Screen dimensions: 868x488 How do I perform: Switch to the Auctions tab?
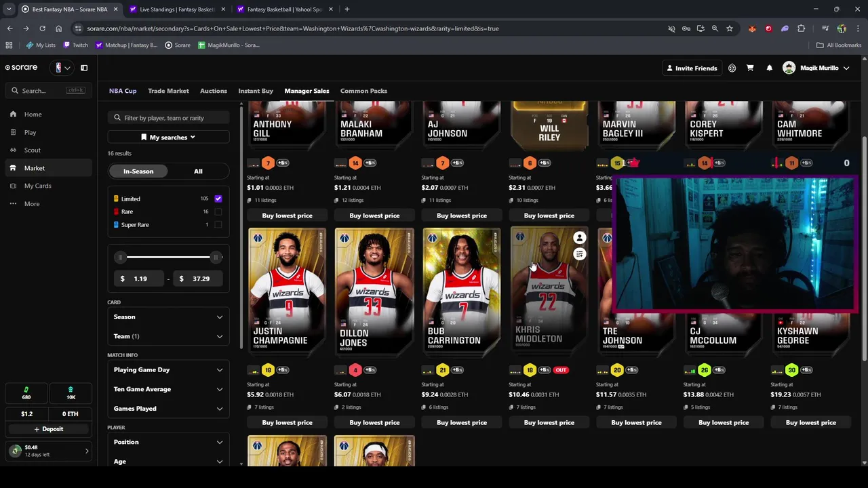pos(214,91)
